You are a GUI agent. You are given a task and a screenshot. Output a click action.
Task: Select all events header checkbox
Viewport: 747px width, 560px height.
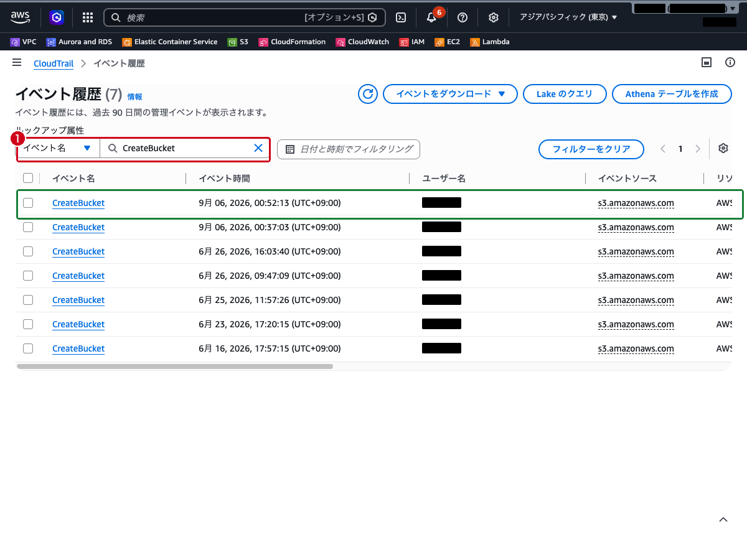pos(28,179)
